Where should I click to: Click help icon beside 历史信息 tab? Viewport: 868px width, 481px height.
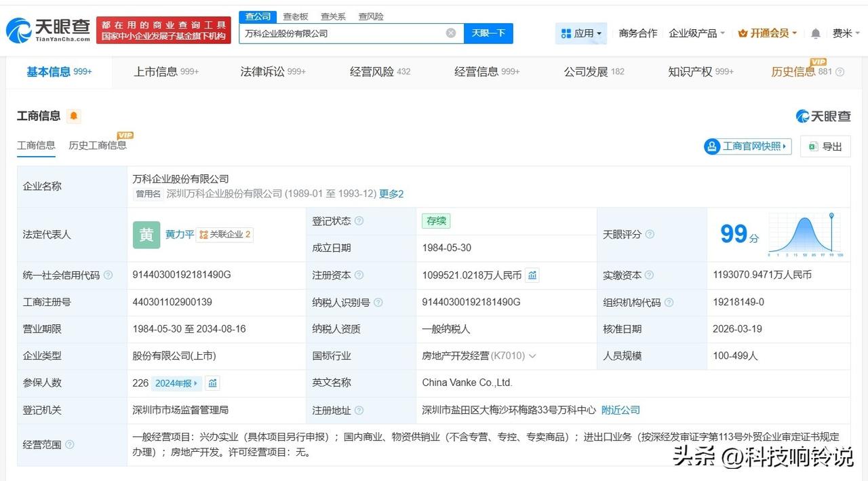click(x=840, y=72)
